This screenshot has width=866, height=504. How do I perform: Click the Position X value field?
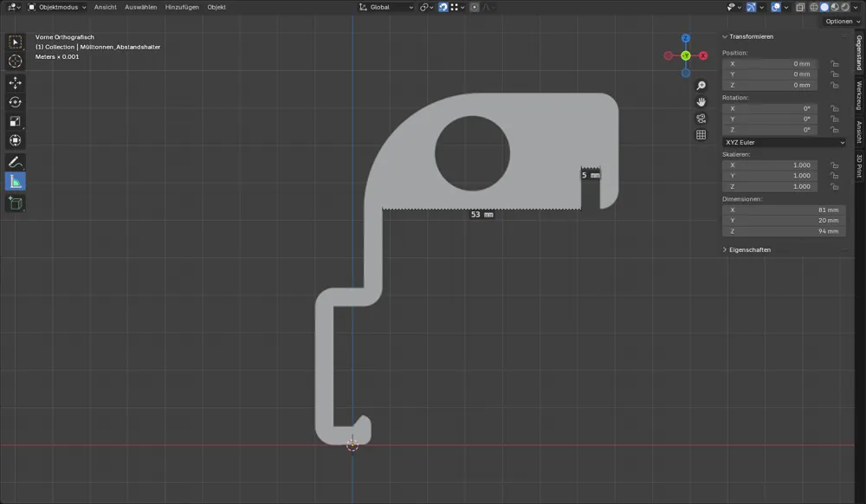(x=770, y=64)
